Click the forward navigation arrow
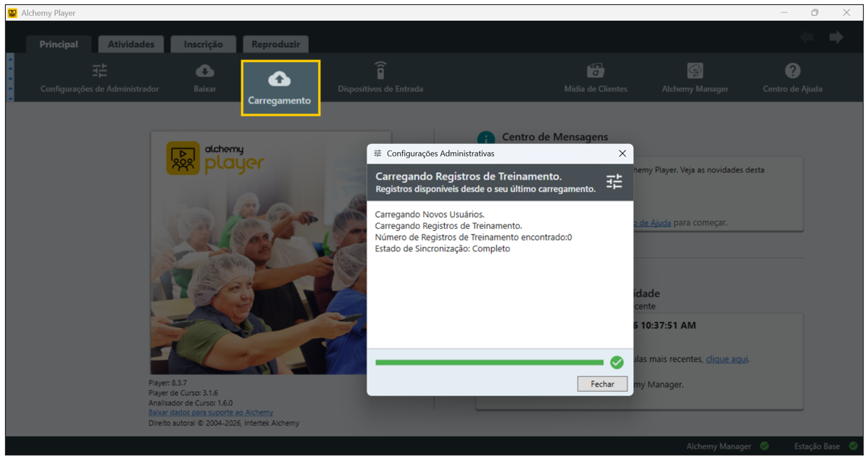Image resolution: width=868 pixels, height=459 pixels. pos(836,38)
